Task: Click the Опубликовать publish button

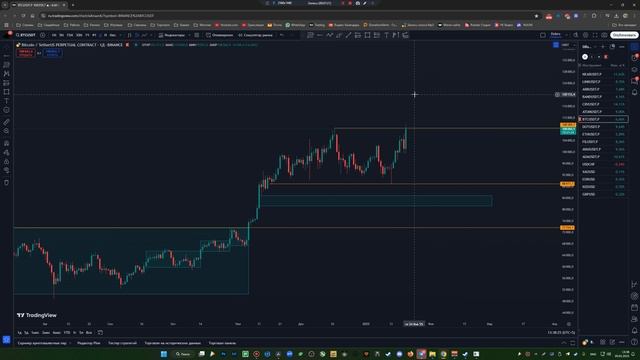Action: 624,35
